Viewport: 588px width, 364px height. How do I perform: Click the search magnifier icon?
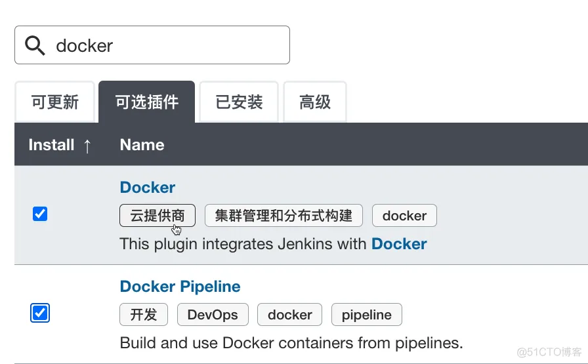point(35,45)
